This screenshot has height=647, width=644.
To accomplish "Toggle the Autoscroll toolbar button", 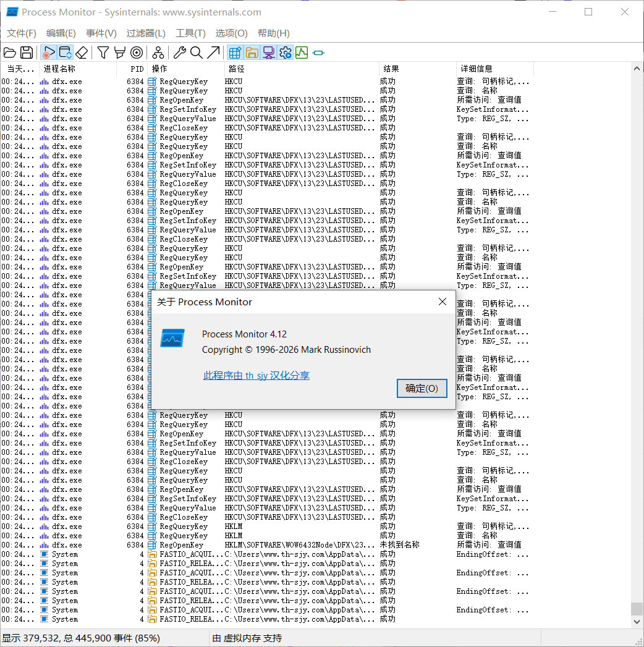I will coord(65,53).
